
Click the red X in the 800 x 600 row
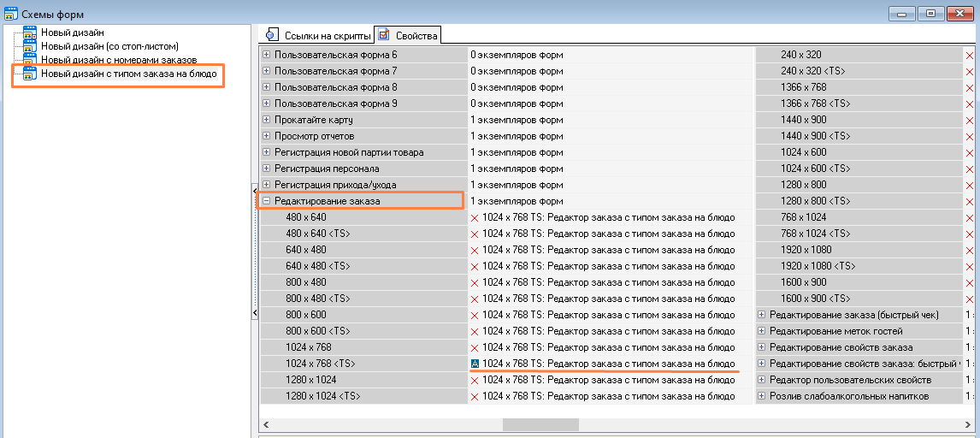tap(475, 316)
